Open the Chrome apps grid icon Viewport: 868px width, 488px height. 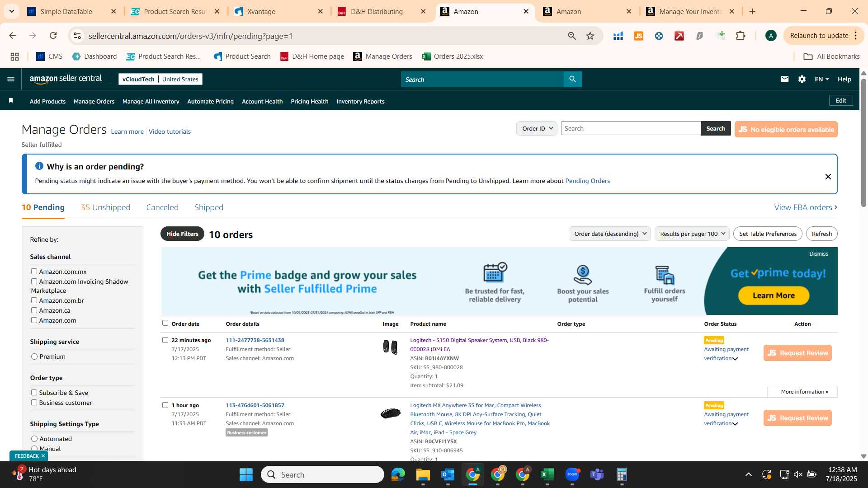(14, 56)
